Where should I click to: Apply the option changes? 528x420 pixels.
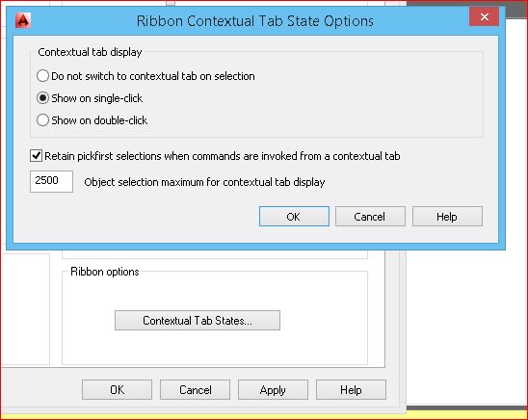[x=273, y=390]
